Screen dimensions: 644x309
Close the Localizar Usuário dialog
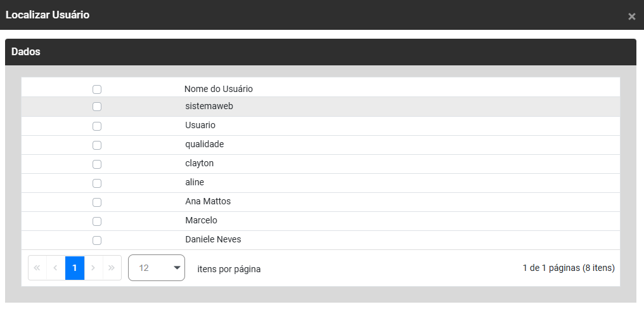tap(631, 16)
